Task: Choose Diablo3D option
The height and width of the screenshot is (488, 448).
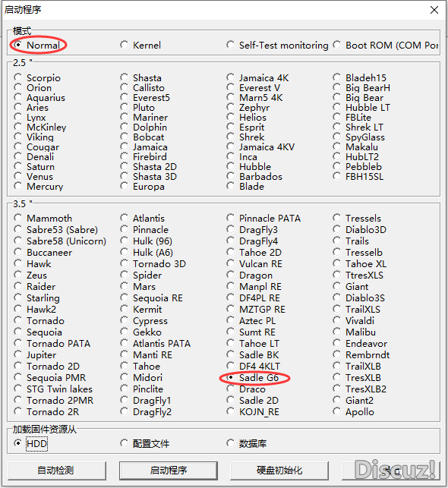Action: 336,229
